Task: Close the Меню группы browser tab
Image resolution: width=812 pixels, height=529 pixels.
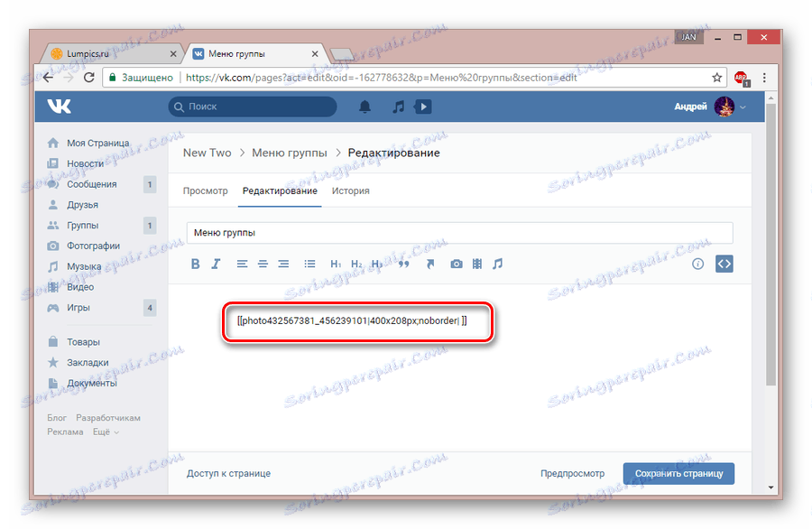Action: 315,54
